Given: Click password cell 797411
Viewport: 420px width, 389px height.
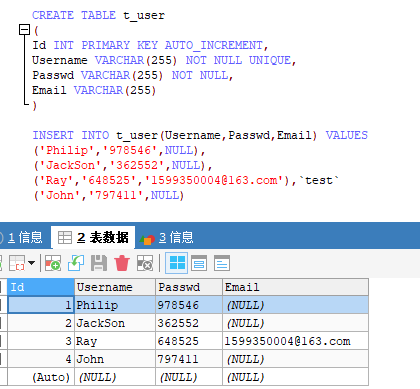Looking at the screenshot, I should pos(189,359).
